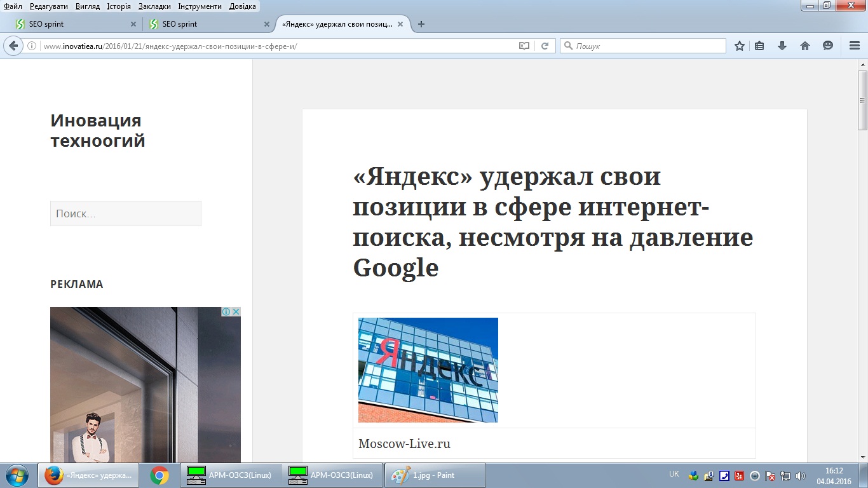
Task: Open the Hello chat smiley icon
Action: 828,46
